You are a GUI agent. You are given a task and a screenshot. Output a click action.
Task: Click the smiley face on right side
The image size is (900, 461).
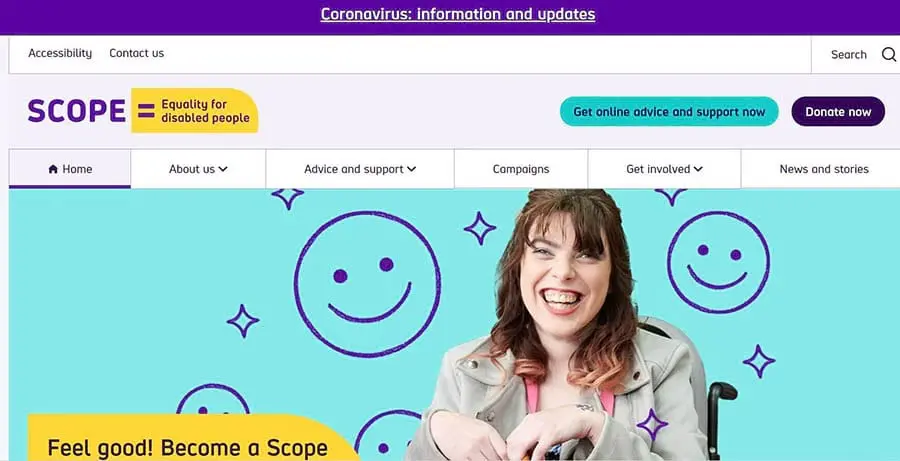(718, 262)
